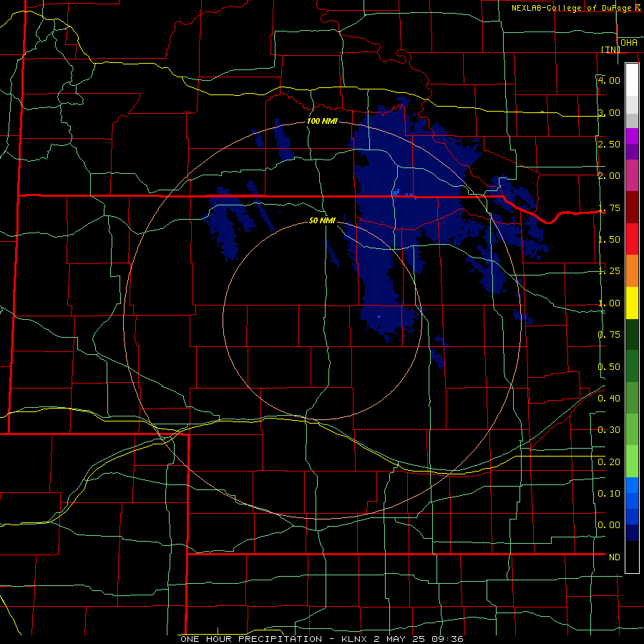Pick the pink swatch beside 2.00
This screenshot has width=644, height=644.
(x=632, y=175)
